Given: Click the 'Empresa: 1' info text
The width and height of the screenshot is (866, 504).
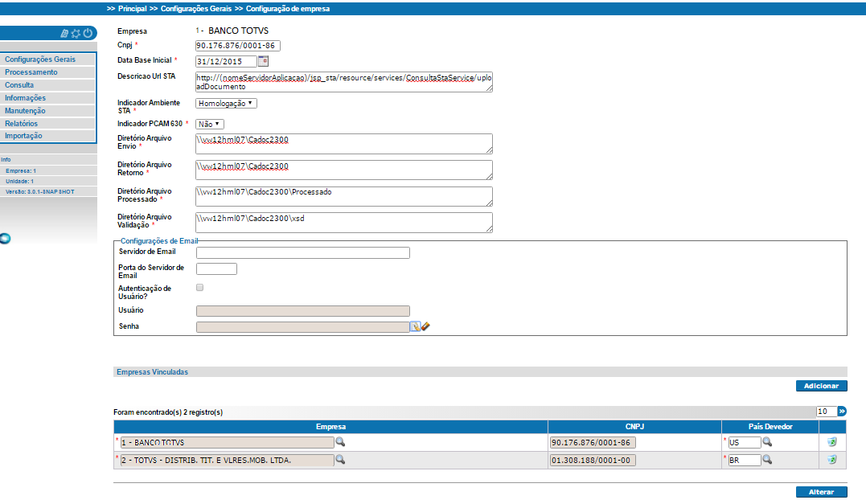Looking at the screenshot, I should (21, 171).
